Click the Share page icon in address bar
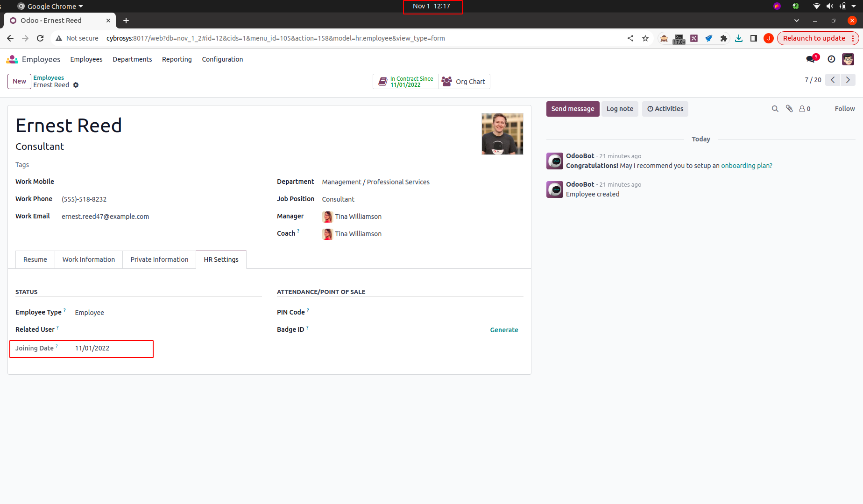Screen dimensions: 863x504 630,38
